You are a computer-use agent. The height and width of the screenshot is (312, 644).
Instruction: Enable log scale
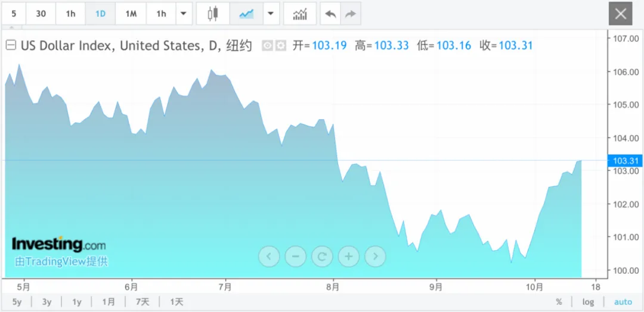point(588,302)
